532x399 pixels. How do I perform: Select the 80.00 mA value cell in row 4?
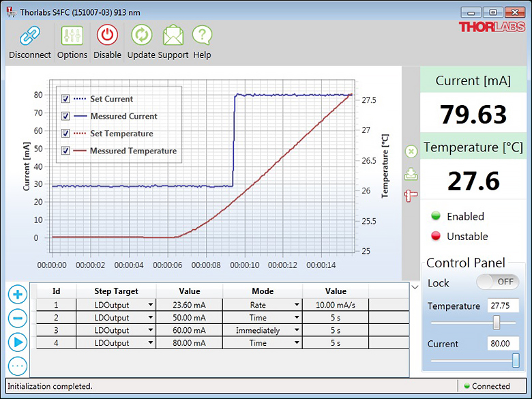point(189,343)
